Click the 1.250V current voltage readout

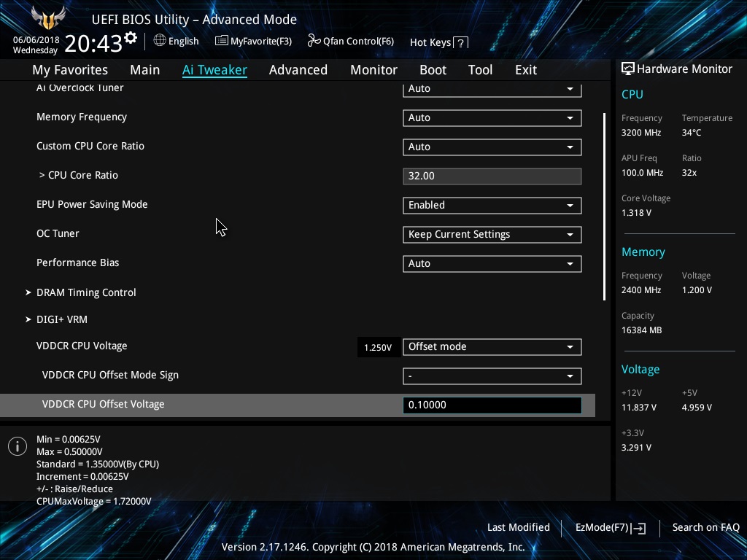click(378, 348)
